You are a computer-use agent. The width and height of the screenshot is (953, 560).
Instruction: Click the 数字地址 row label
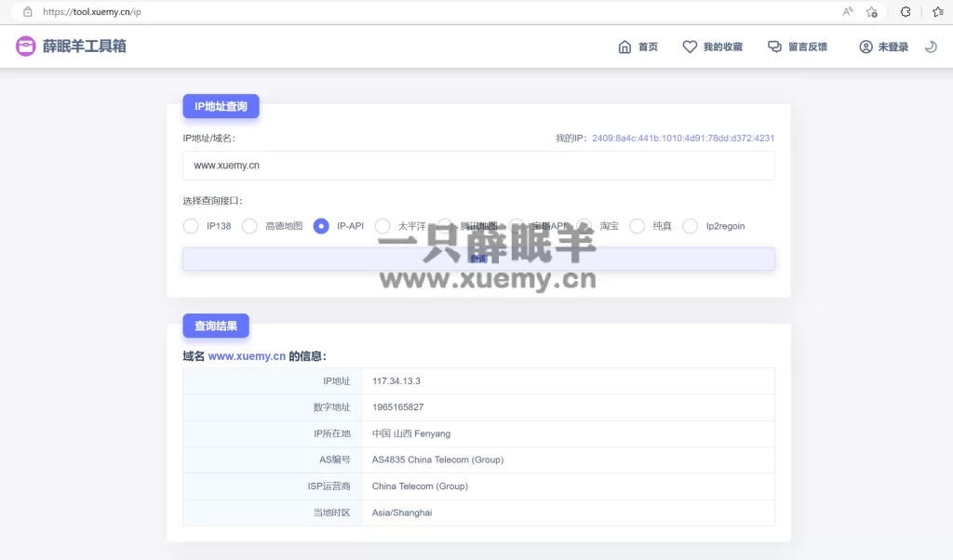tap(332, 407)
